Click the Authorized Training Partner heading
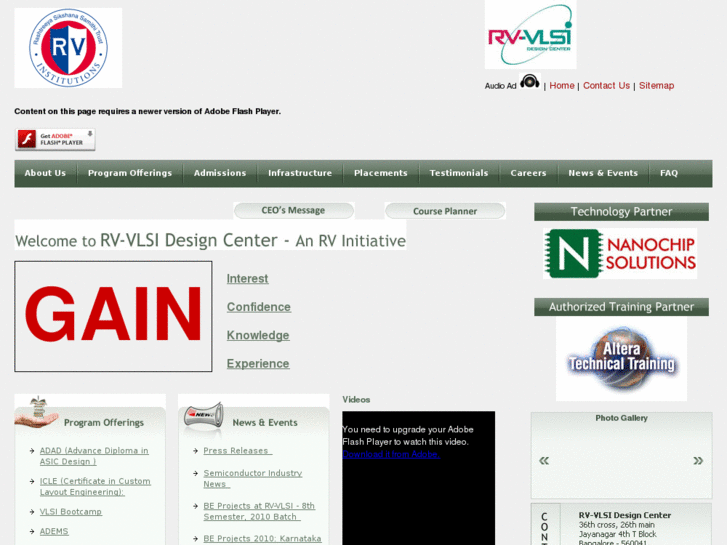Screen dimensions: 727x545 (x=621, y=307)
